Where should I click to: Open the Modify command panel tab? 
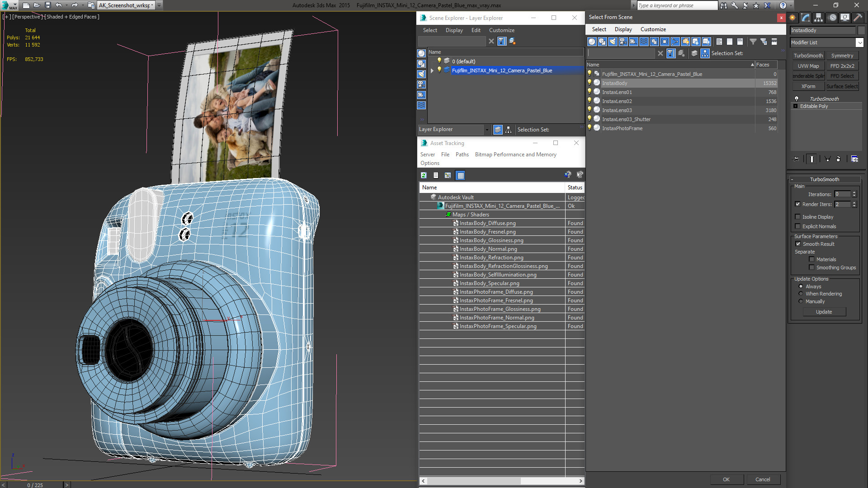(x=806, y=18)
